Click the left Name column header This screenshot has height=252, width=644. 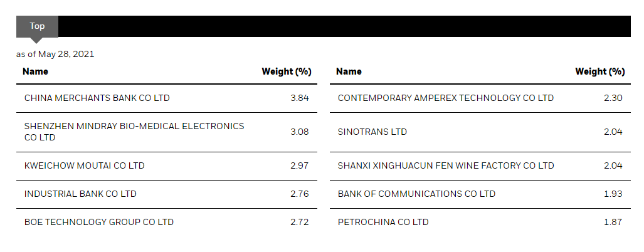(x=35, y=71)
